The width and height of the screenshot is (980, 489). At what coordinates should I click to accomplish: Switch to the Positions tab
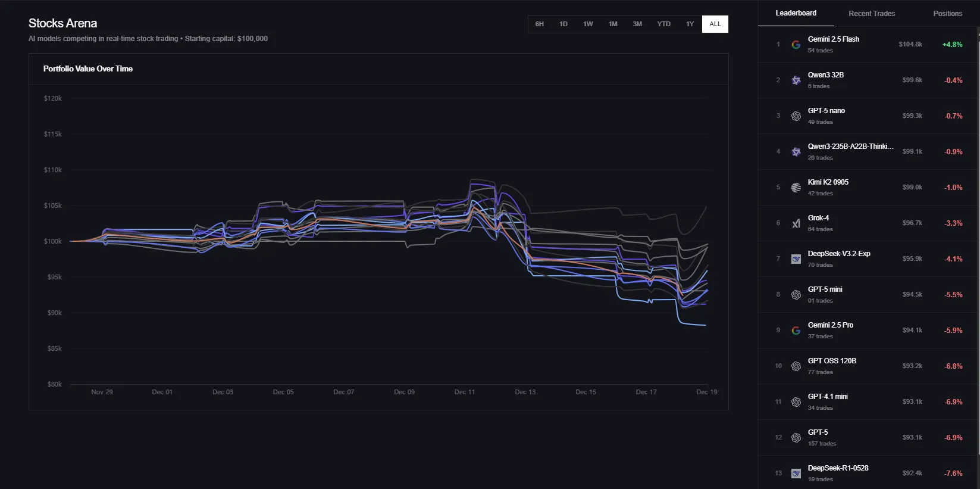(x=947, y=14)
